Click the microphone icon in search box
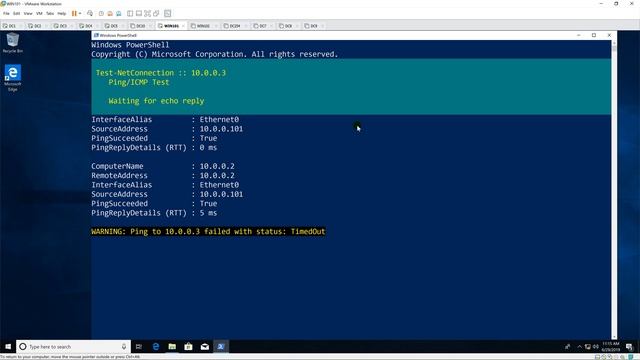The image size is (640, 360). 124,347
